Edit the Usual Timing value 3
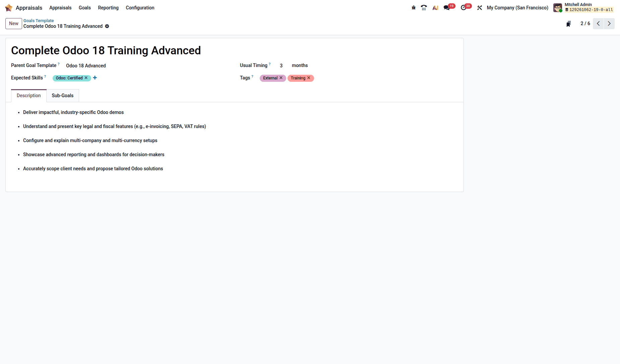The width and height of the screenshot is (620, 364). (x=281, y=66)
